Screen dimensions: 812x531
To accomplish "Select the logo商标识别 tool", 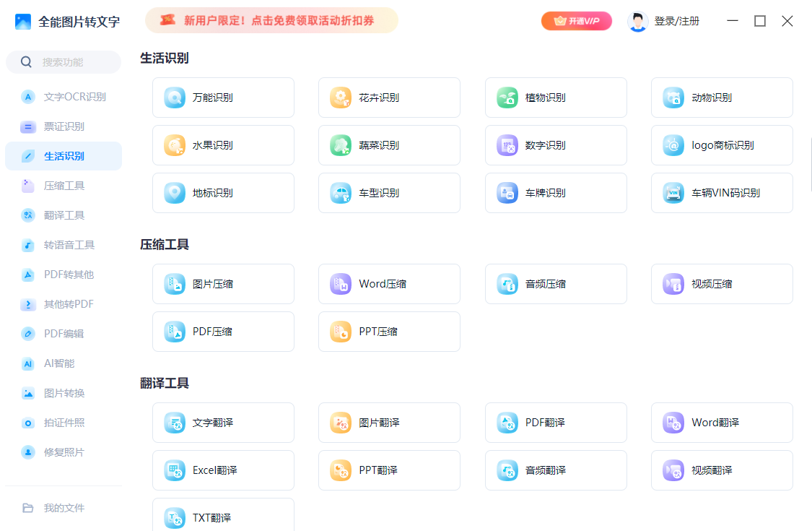I will coord(721,145).
